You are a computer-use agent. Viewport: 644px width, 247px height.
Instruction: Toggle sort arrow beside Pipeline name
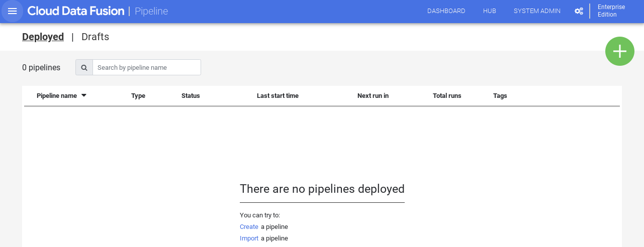[83, 95]
